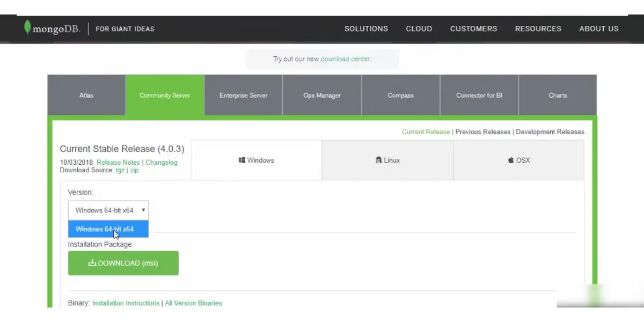The width and height of the screenshot is (644, 322).
Task: Open the Release Notes link
Action: [x=118, y=163]
